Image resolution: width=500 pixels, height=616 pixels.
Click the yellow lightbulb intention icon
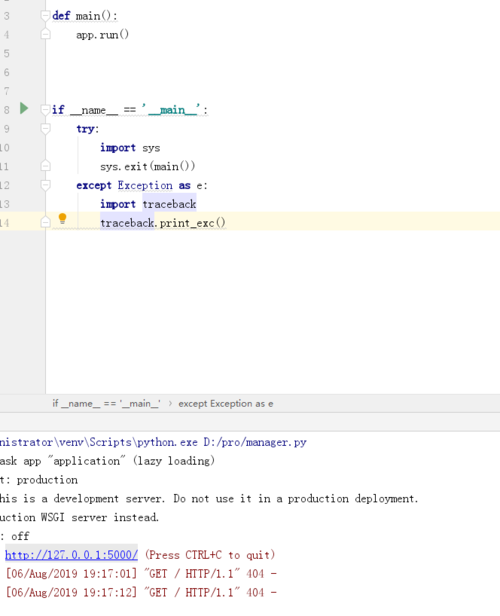pyautogui.click(x=62, y=219)
